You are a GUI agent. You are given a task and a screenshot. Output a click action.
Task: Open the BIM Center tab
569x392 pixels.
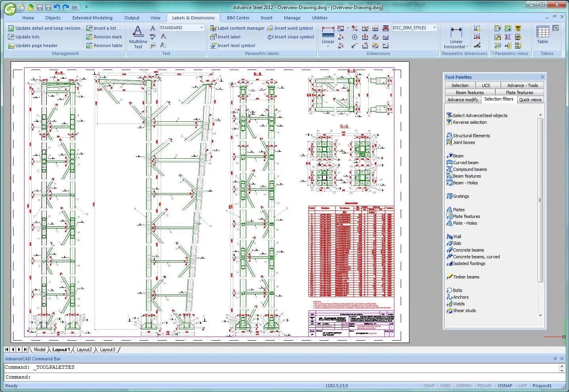238,18
